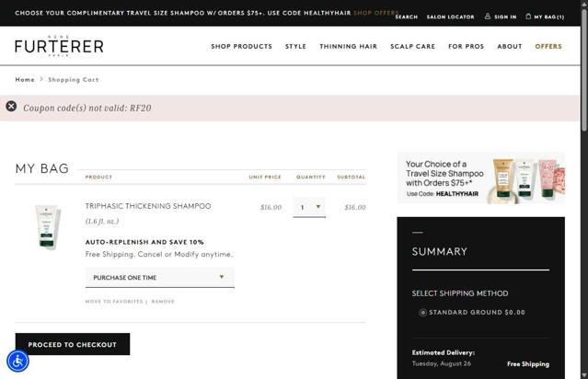
Task: Click the Sign In user icon
Action: [488, 17]
